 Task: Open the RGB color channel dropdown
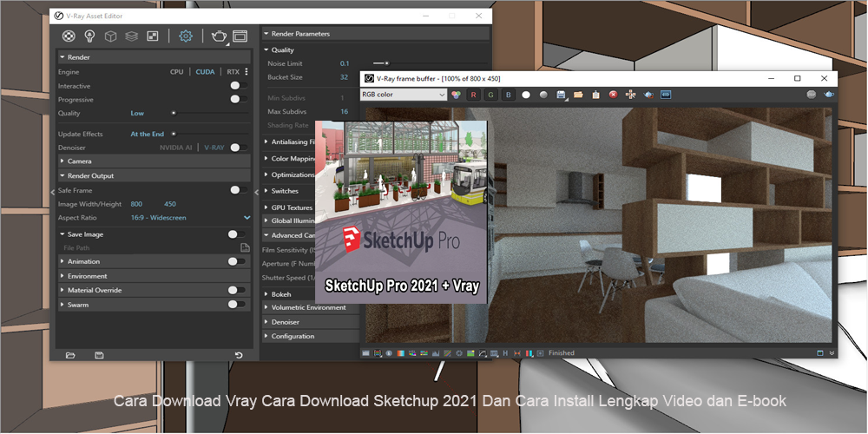tap(403, 95)
